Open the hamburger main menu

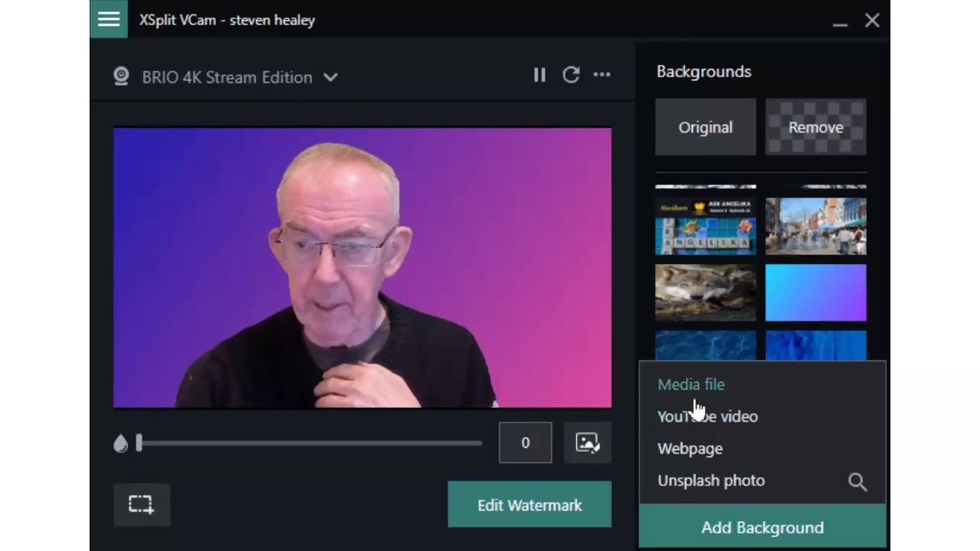point(109,19)
